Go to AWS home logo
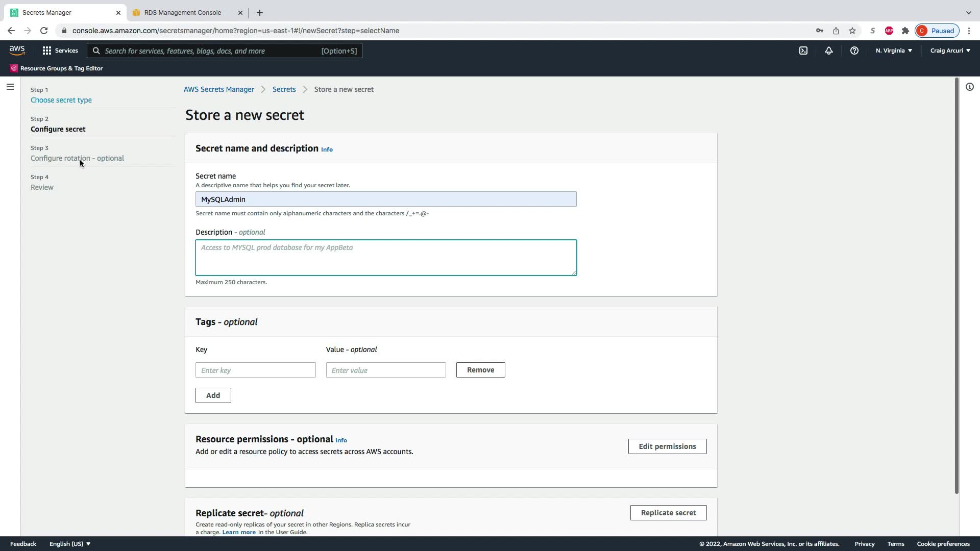Screen dimensions: 980x551 [17, 50]
